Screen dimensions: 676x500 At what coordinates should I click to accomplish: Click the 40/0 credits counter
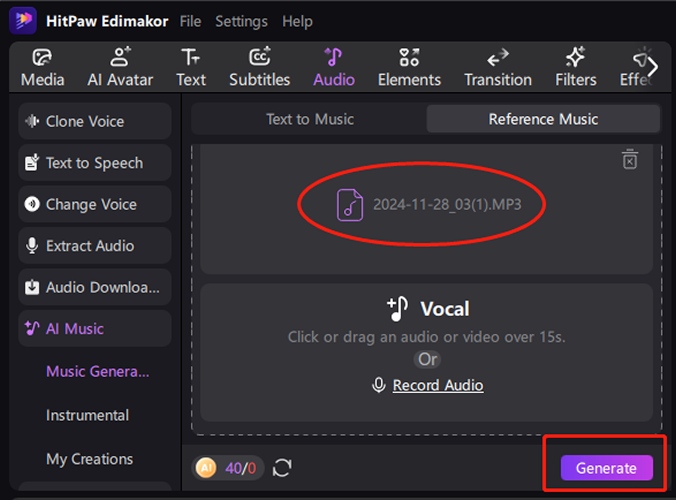click(241, 468)
